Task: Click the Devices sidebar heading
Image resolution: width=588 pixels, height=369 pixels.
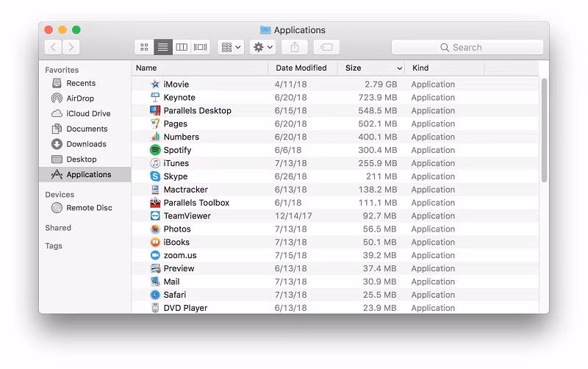Action: pos(60,195)
